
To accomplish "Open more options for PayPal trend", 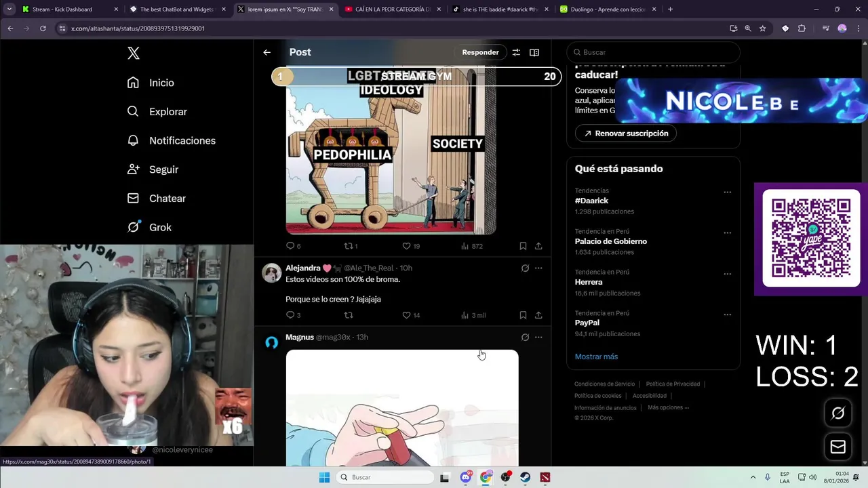I will (x=727, y=314).
